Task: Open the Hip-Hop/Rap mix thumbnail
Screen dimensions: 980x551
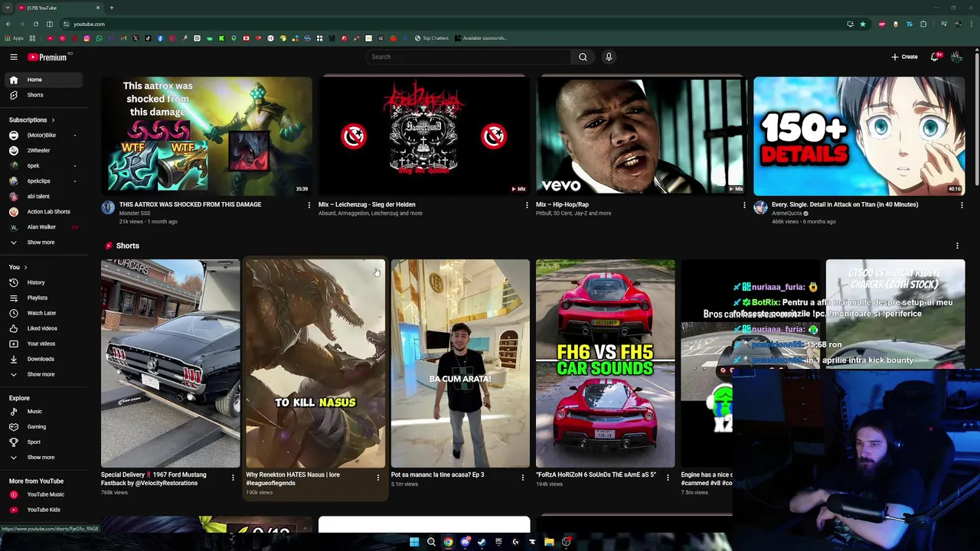Action: pyautogui.click(x=642, y=135)
